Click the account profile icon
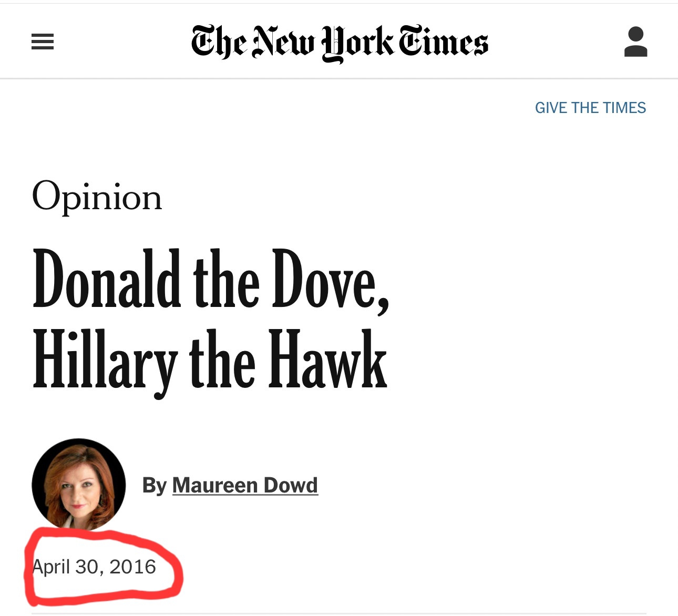 click(x=635, y=42)
